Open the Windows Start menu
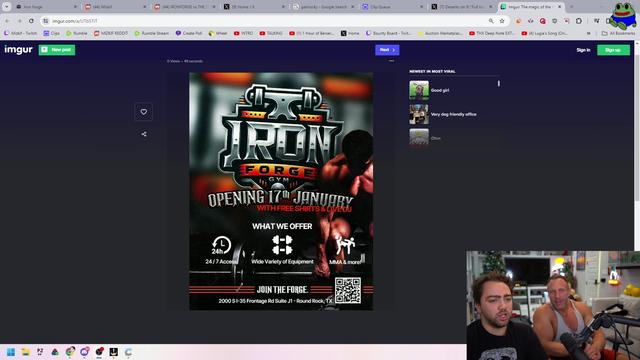The image size is (640, 360). [x=11, y=352]
